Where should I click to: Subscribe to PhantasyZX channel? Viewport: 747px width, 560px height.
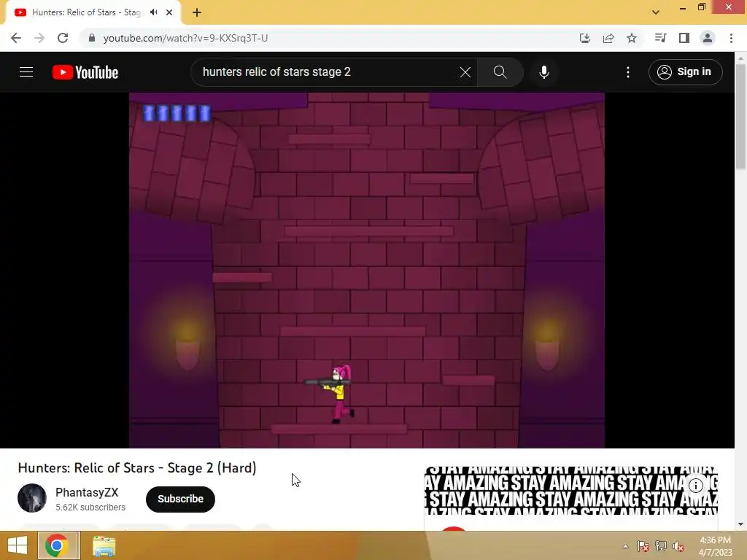tap(180, 499)
